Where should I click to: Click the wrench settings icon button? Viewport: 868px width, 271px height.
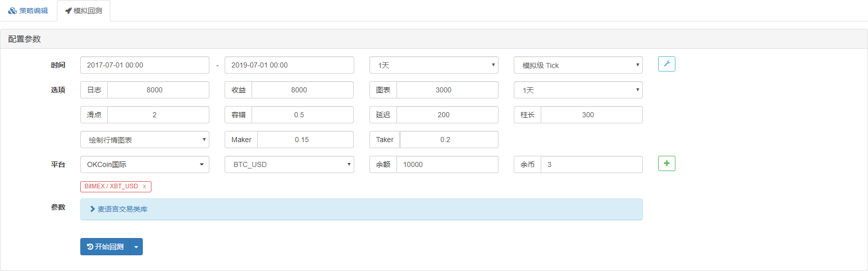(x=666, y=64)
